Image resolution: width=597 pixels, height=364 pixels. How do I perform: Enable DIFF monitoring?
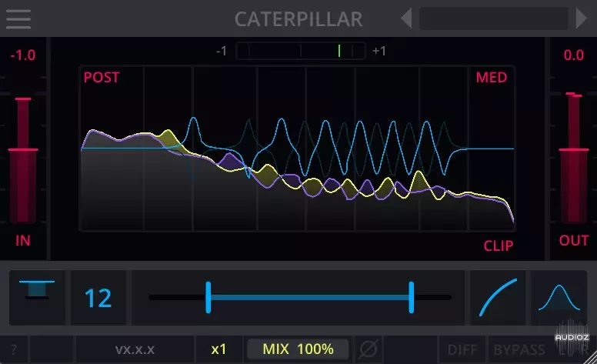tap(462, 349)
